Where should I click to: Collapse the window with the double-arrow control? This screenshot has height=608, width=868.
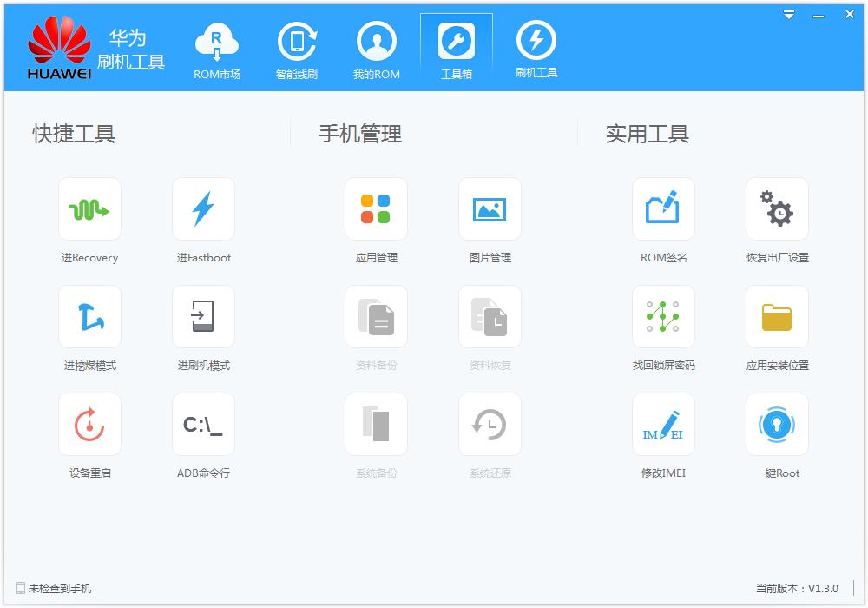coord(788,14)
